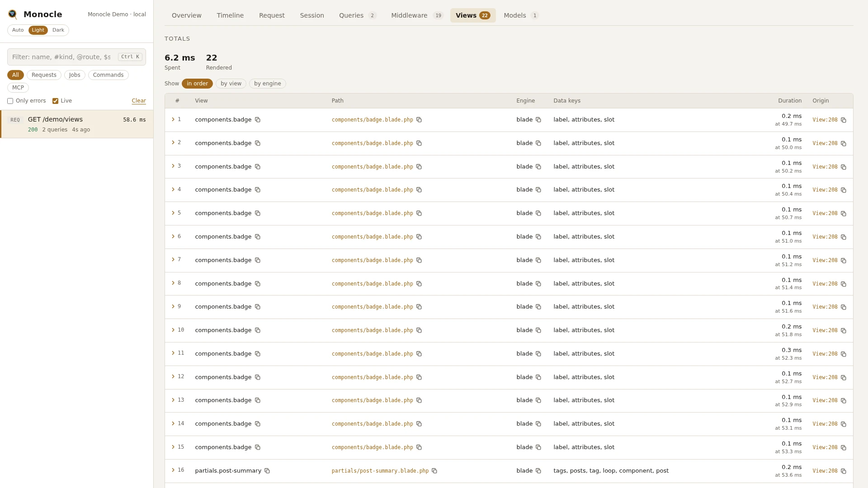Focus the filter search field
Image resolution: width=868 pixels, height=488 pixels.
[76, 57]
